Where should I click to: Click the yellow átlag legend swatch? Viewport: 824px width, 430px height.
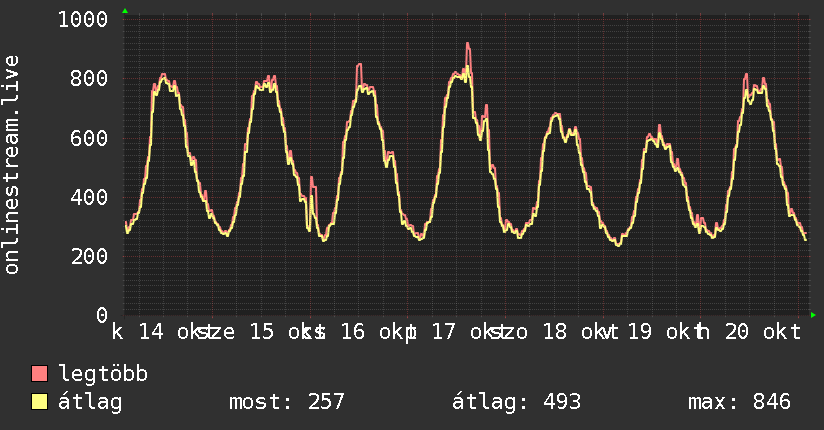click(x=39, y=402)
